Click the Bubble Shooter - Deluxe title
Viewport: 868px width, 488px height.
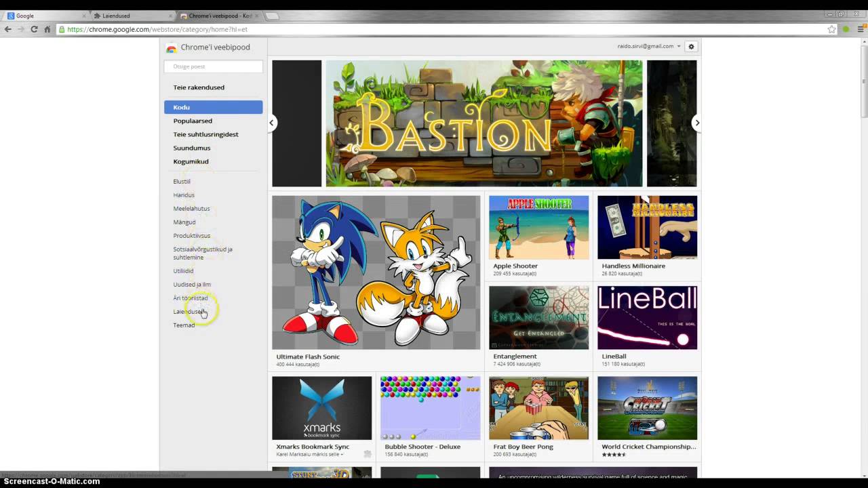[x=422, y=447]
